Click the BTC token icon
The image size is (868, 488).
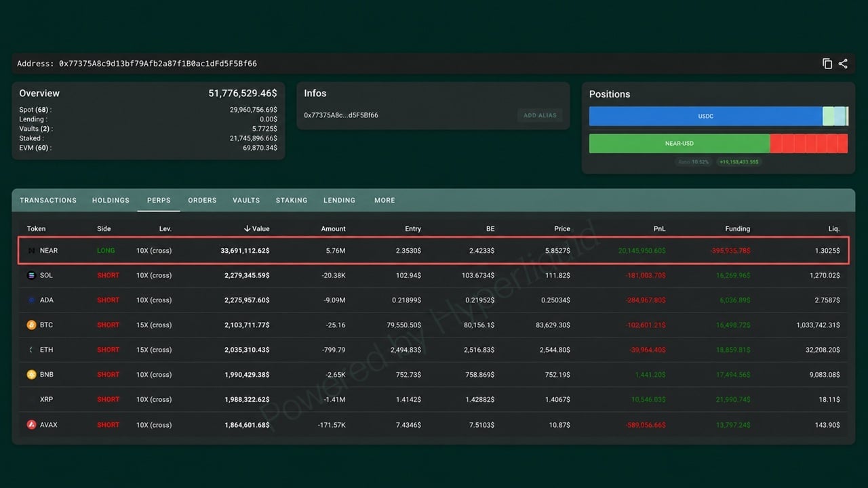(31, 325)
